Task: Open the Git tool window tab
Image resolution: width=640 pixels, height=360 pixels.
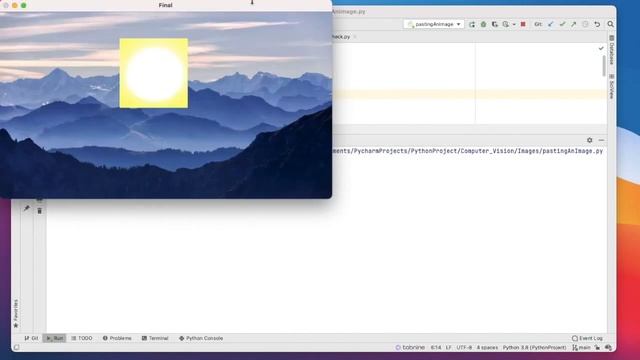Action: click(x=31, y=338)
